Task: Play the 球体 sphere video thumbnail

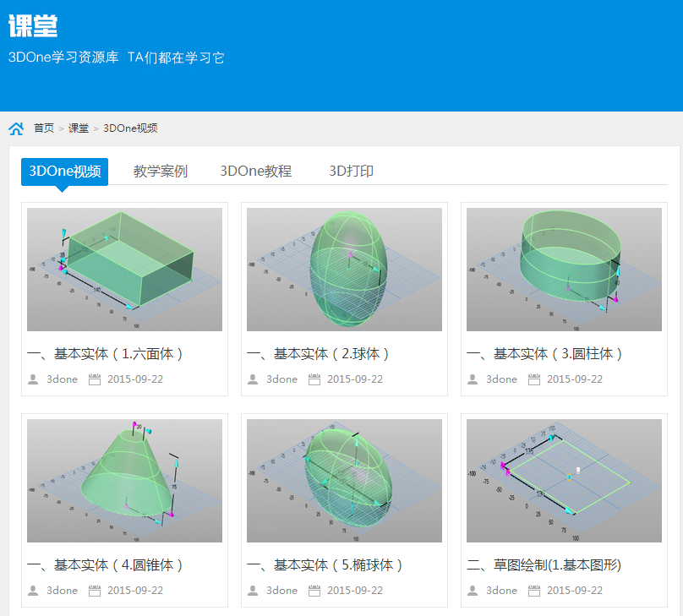Action: click(344, 270)
